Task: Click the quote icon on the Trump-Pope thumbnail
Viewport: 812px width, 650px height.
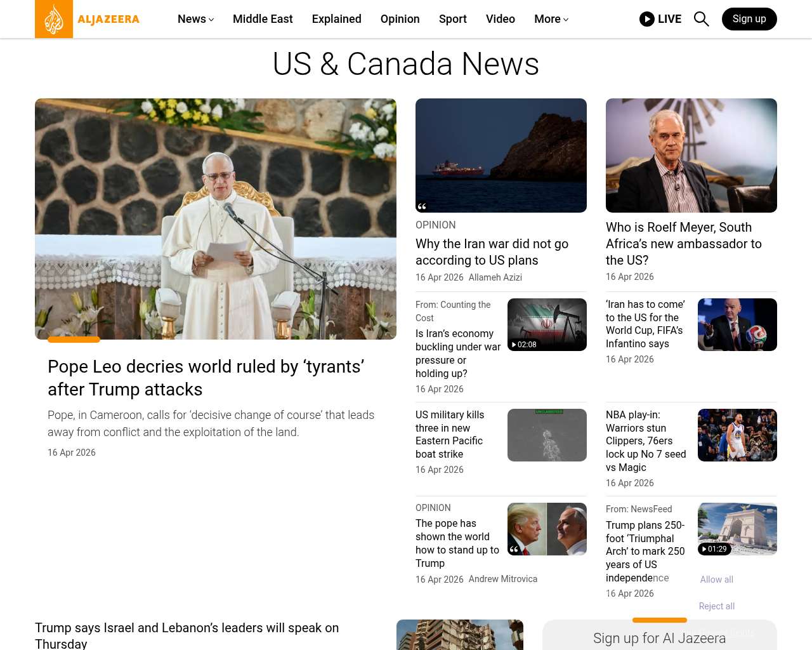Action: pyautogui.click(x=514, y=549)
